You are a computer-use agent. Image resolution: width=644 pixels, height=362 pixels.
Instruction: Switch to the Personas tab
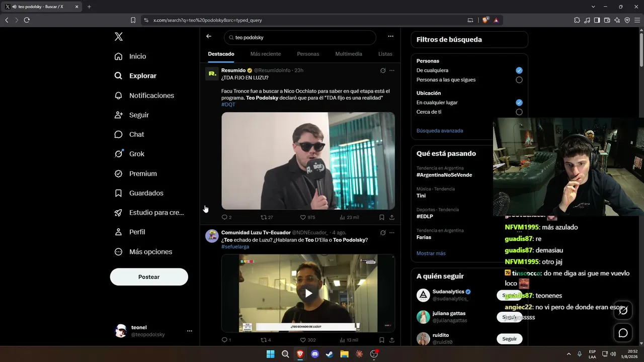point(308,54)
